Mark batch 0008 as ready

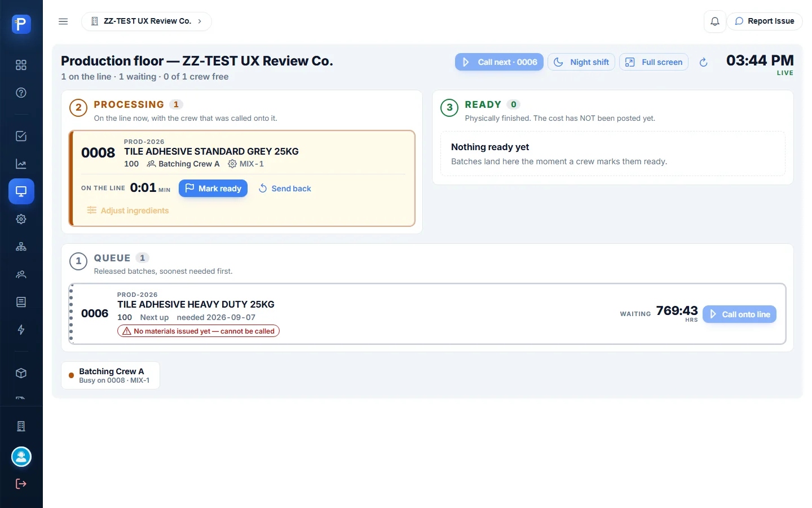coord(213,189)
